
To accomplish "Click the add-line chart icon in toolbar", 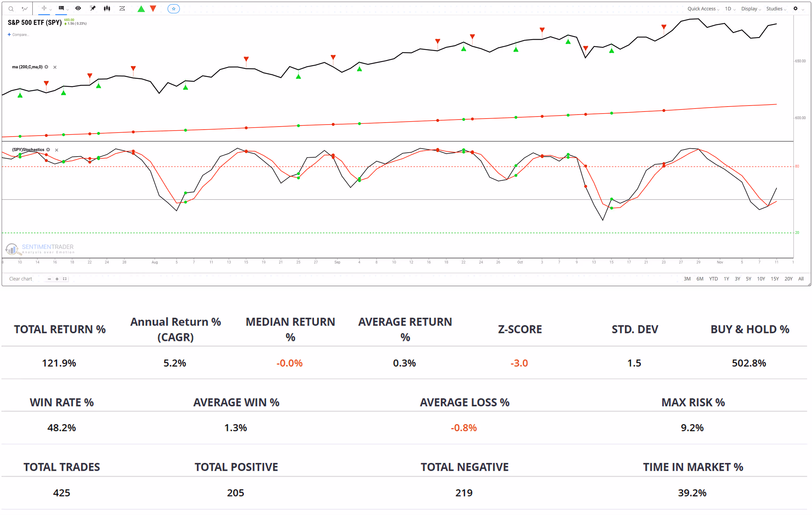I will 25,9.
